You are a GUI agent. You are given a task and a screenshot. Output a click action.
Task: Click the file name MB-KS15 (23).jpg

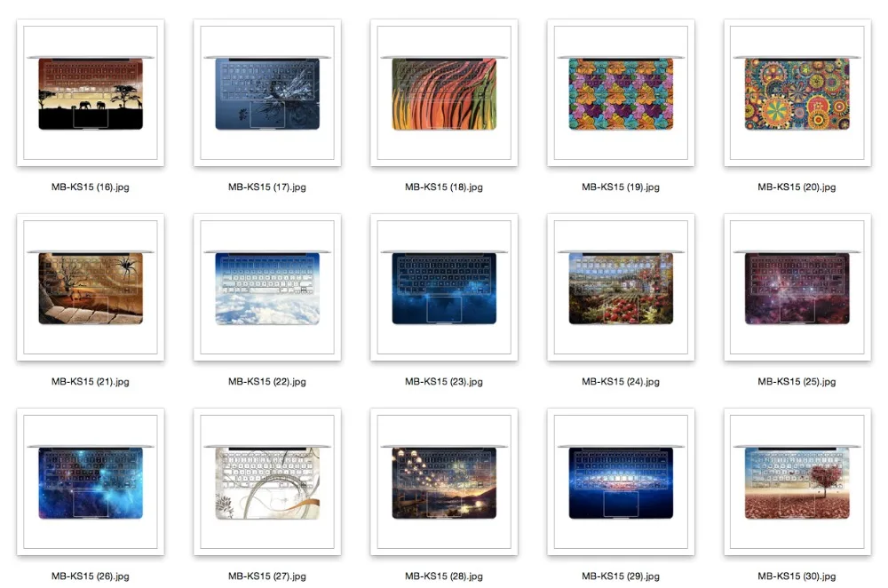444,382
